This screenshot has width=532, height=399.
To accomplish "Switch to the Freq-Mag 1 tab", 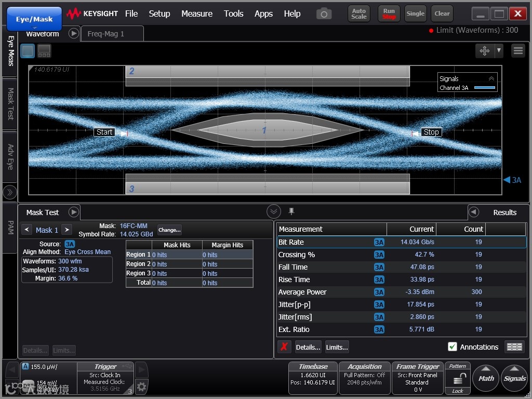I will [x=106, y=34].
